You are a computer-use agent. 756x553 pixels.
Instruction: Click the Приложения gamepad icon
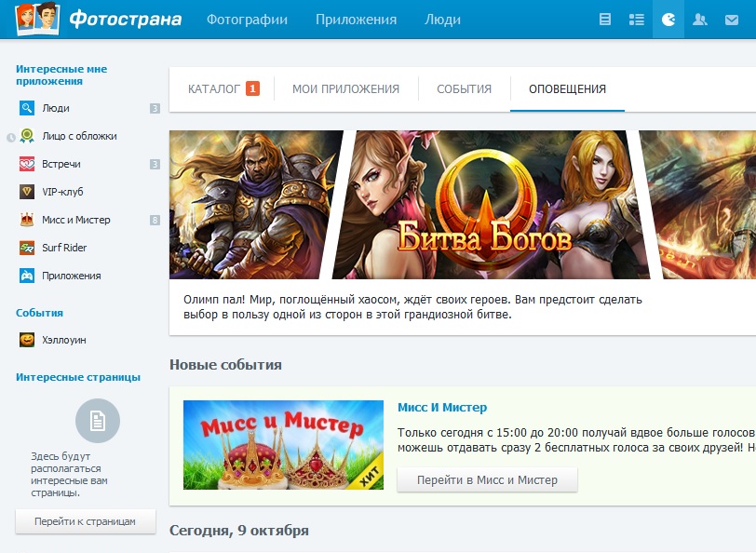tap(27, 276)
